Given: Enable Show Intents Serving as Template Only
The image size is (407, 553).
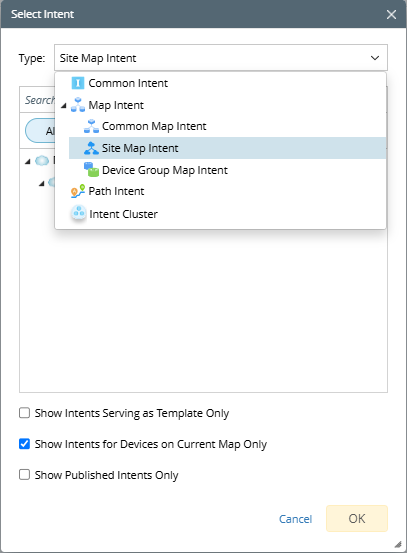Looking at the screenshot, I should (24, 413).
